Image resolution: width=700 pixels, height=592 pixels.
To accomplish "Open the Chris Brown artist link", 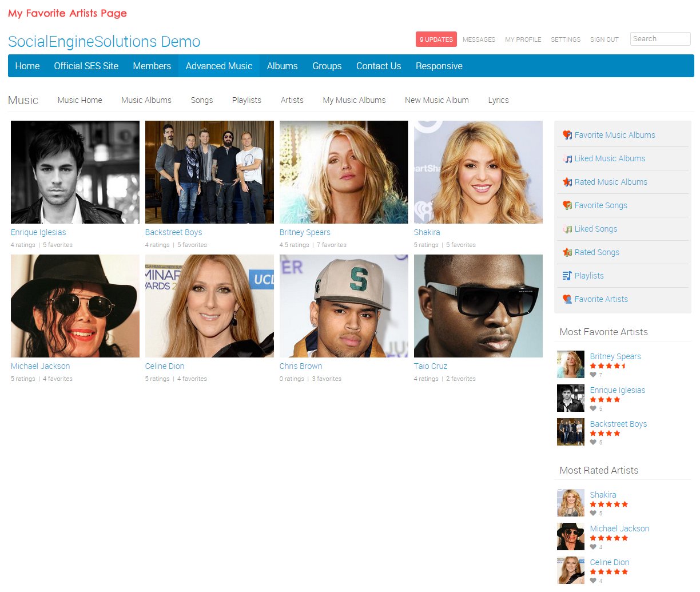I will point(300,366).
